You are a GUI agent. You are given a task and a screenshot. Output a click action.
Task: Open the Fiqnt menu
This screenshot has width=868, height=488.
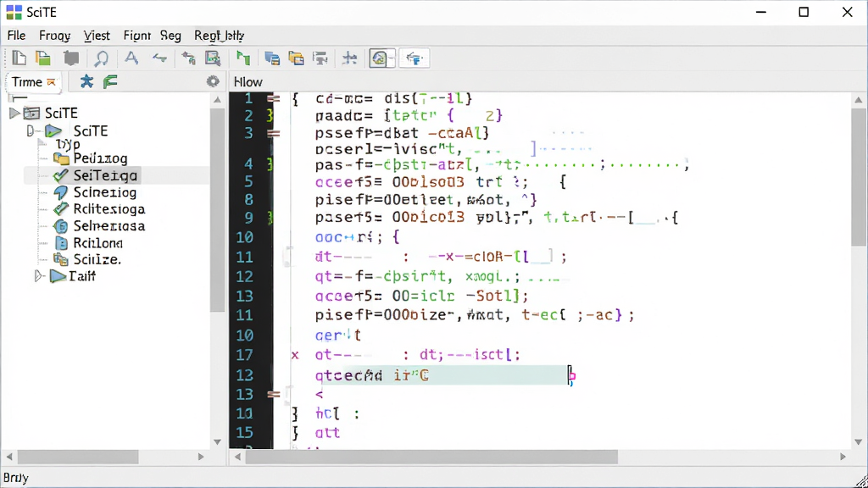pyautogui.click(x=136, y=36)
